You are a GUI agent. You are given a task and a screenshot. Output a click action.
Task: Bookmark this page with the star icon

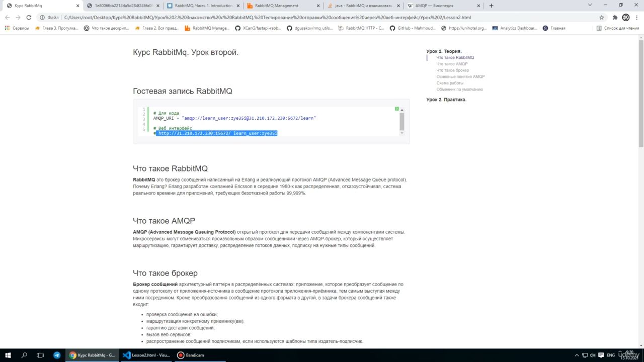(602, 17)
